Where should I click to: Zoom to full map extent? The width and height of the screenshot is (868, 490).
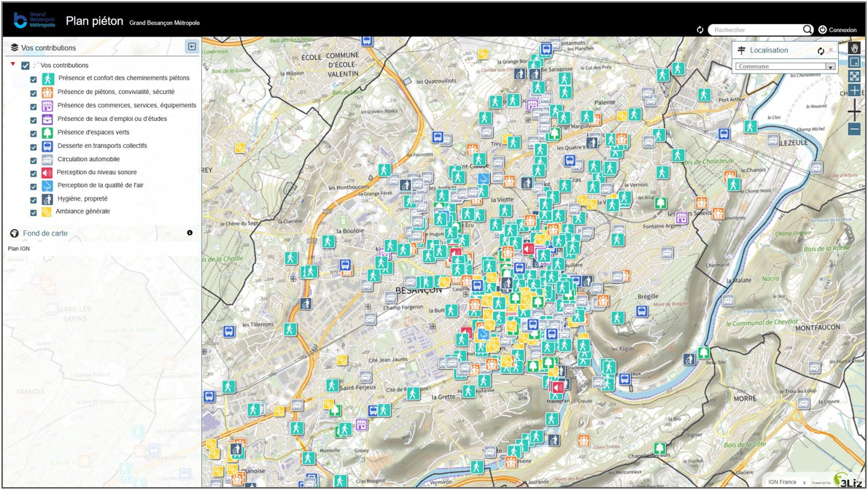coord(854,77)
